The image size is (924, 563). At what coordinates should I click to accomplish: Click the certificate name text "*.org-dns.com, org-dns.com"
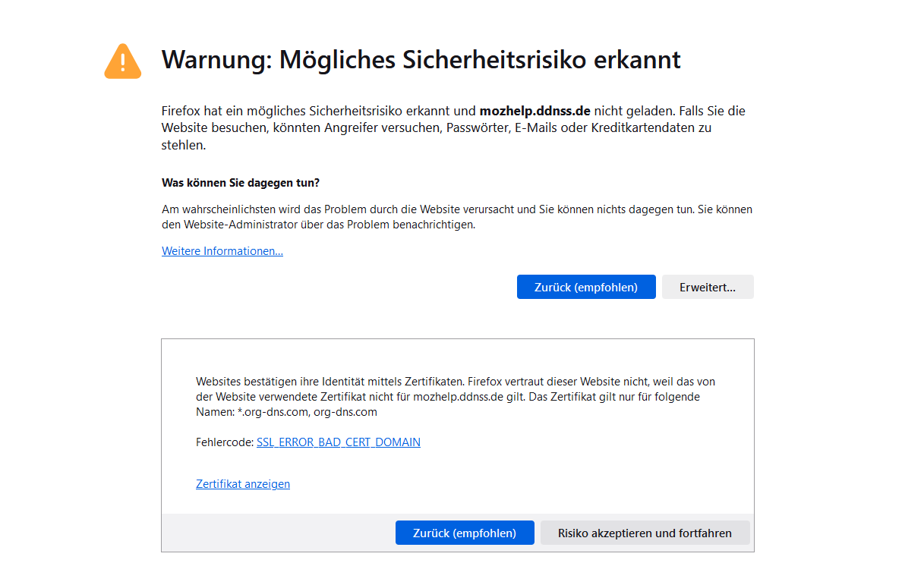307,412
